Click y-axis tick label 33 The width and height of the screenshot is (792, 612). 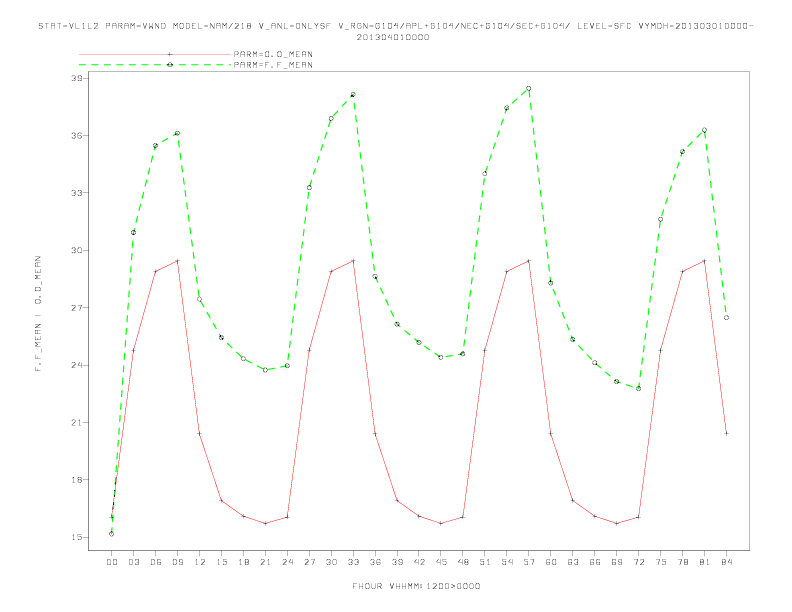point(77,193)
